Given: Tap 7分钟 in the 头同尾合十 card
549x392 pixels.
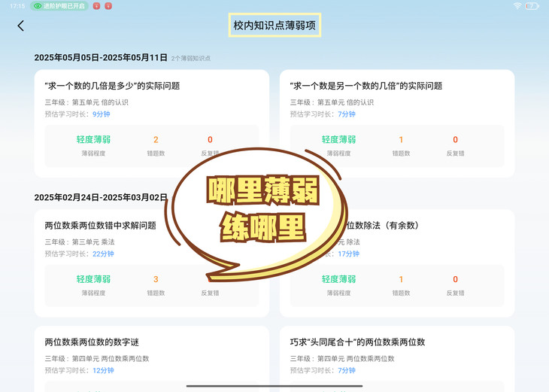Looking at the screenshot, I should (347, 371).
